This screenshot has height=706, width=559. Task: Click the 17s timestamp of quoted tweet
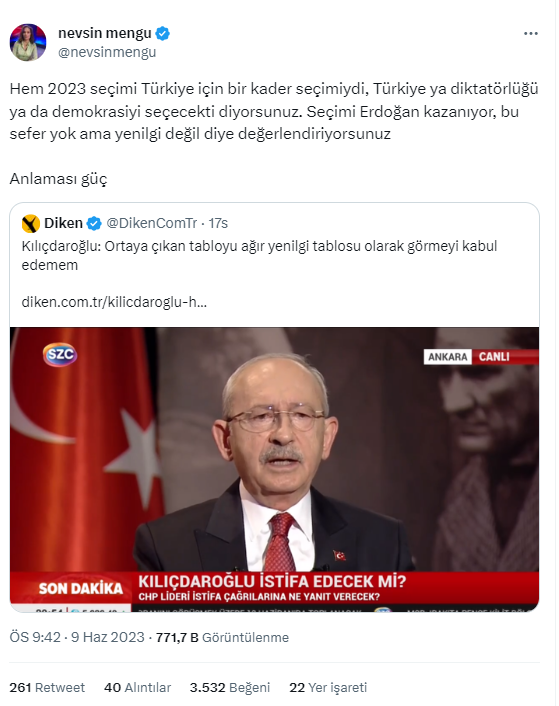click(x=218, y=223)
